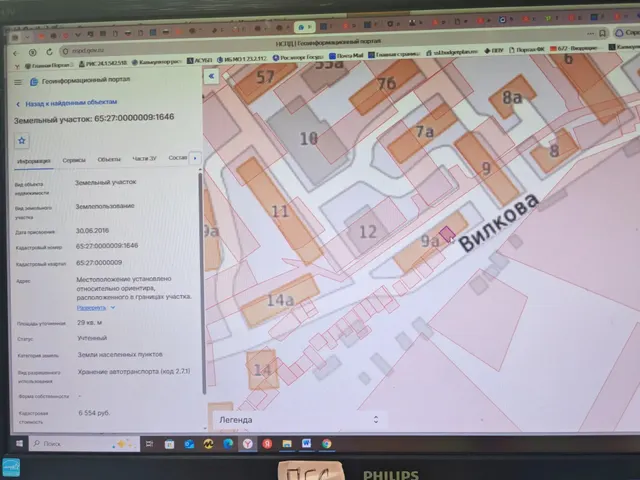This screenshot has width=640, height=480.
Task: Open the browser bookmark icon at top right
Action: click(x=602, y=33)
